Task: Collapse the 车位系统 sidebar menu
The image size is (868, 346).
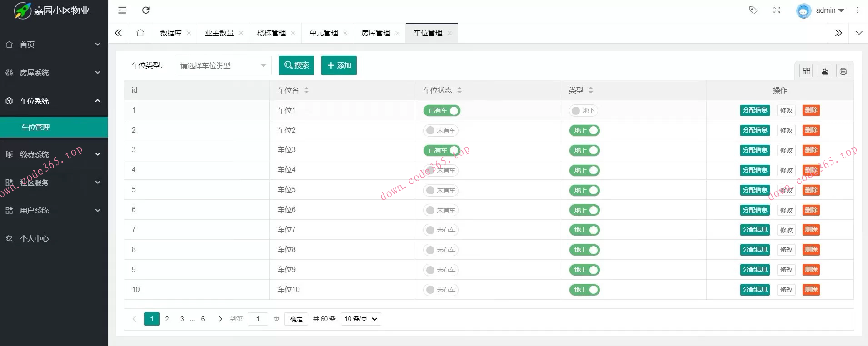Action: pos(54,101)
